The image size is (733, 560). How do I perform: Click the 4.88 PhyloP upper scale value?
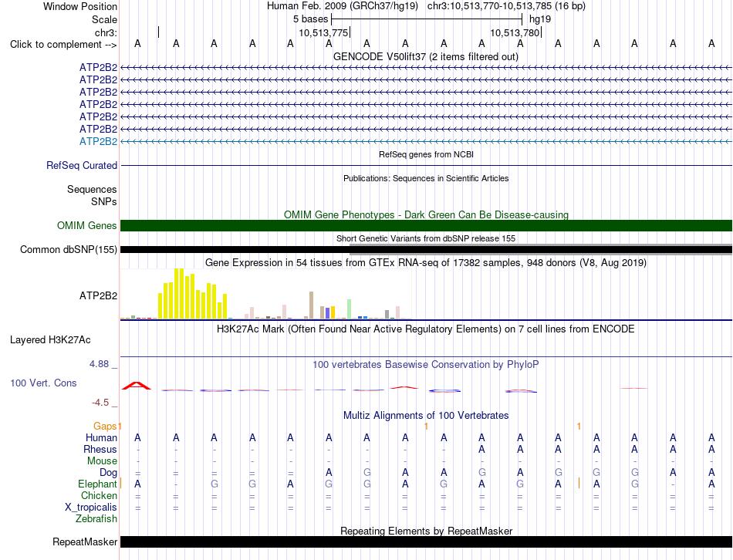99,363
